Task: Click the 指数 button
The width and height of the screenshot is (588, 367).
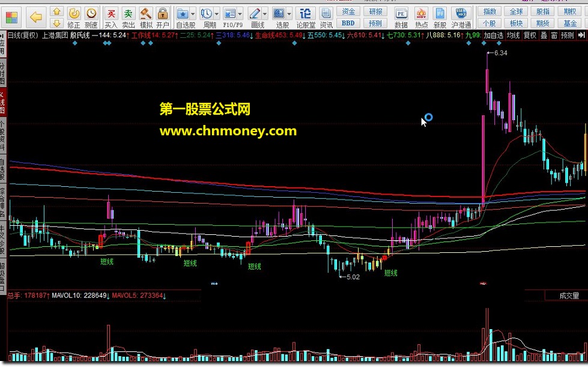Action: pyautogui.click(x=489, y=11)
